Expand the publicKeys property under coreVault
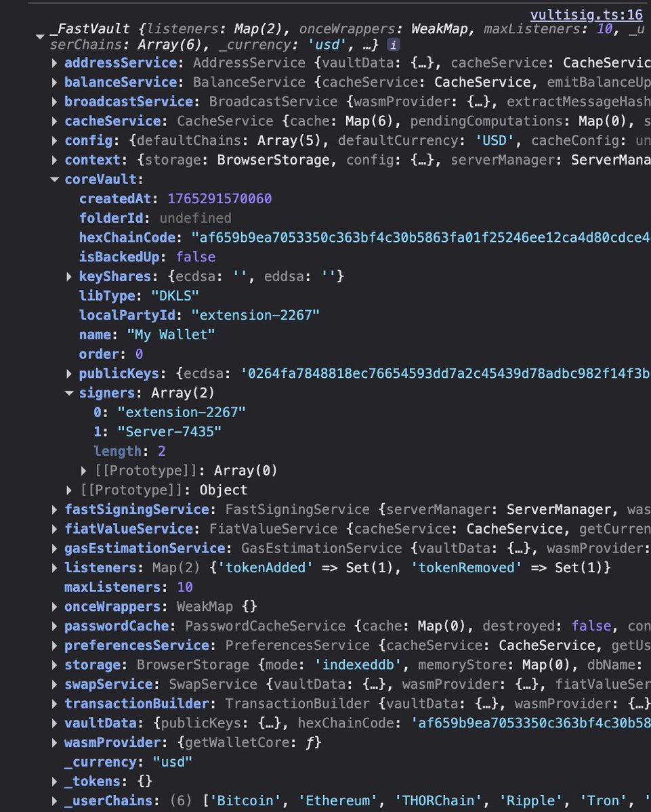The width and height of the screenshot is (651, 812). [69, 374]
